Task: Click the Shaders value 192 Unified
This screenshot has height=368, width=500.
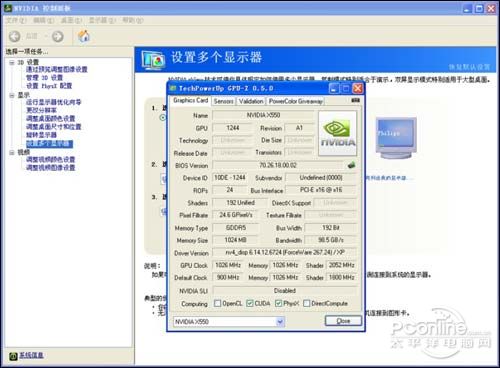Action: point(240,203)
